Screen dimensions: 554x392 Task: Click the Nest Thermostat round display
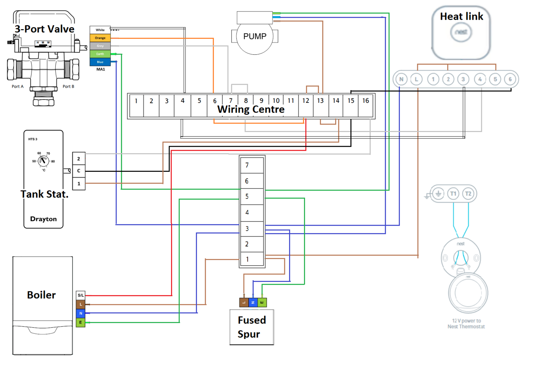[x=468, y=293]
